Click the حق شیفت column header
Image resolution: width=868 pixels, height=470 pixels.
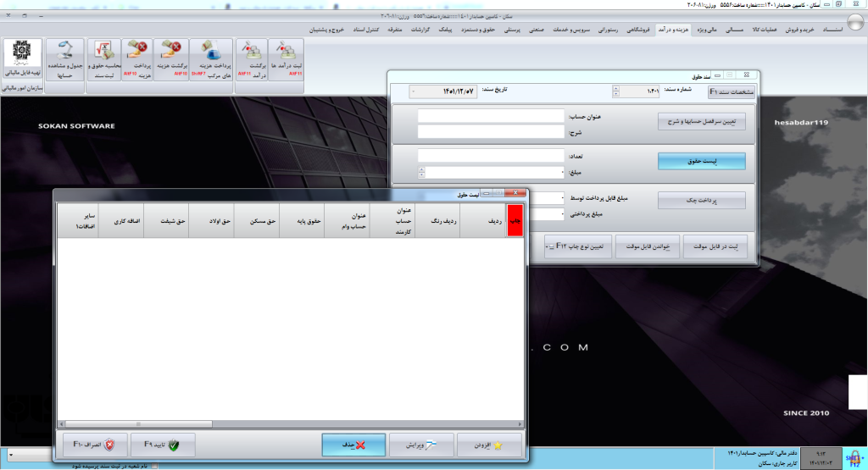pos(166,221)
